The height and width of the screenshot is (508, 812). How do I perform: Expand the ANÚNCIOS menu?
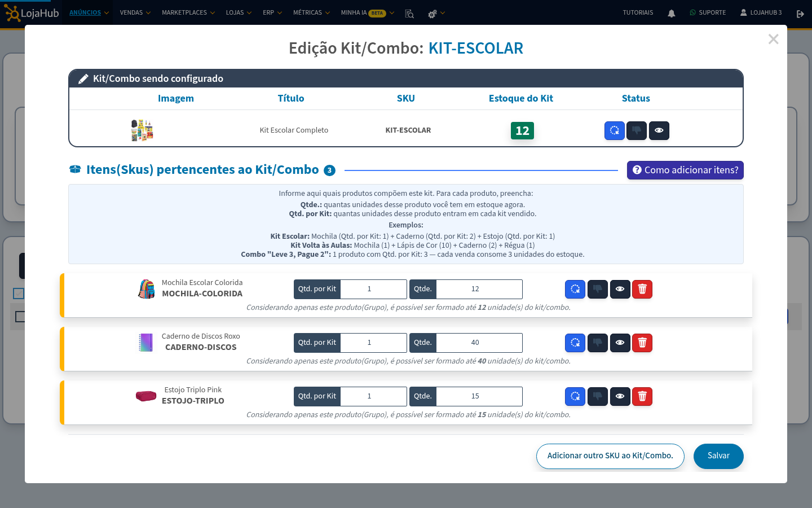(89, 12)
